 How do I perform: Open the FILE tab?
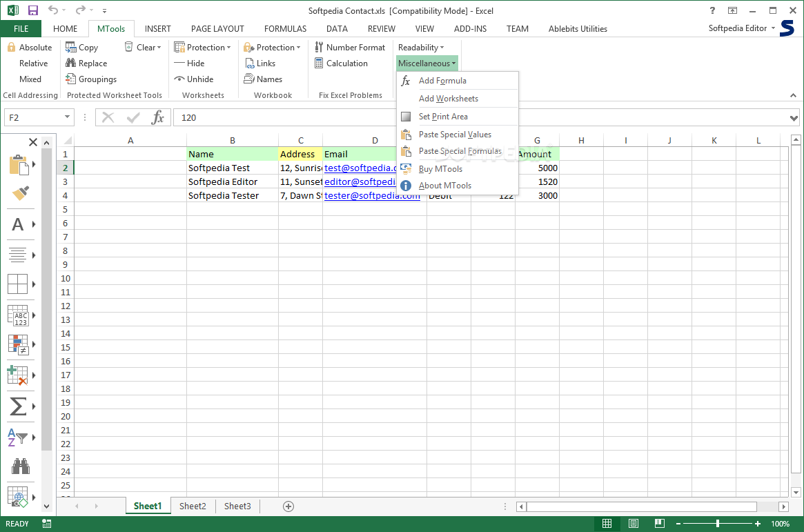[21, 29]
